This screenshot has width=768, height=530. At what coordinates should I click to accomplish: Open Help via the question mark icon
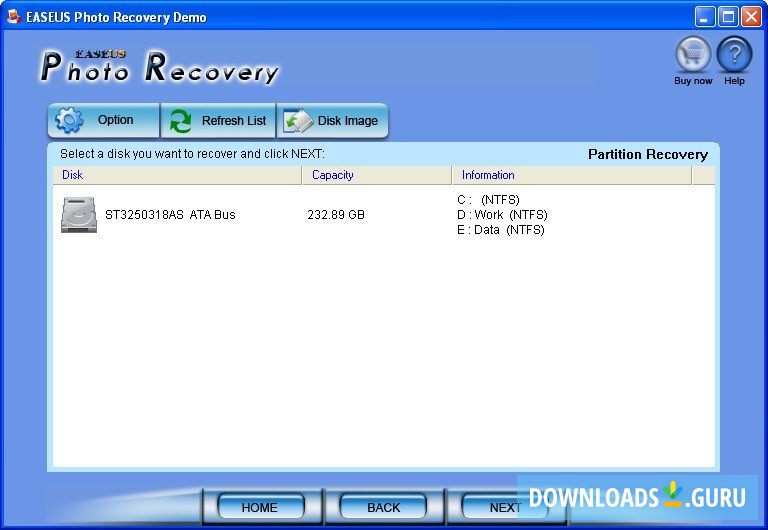tap(734, 54)
